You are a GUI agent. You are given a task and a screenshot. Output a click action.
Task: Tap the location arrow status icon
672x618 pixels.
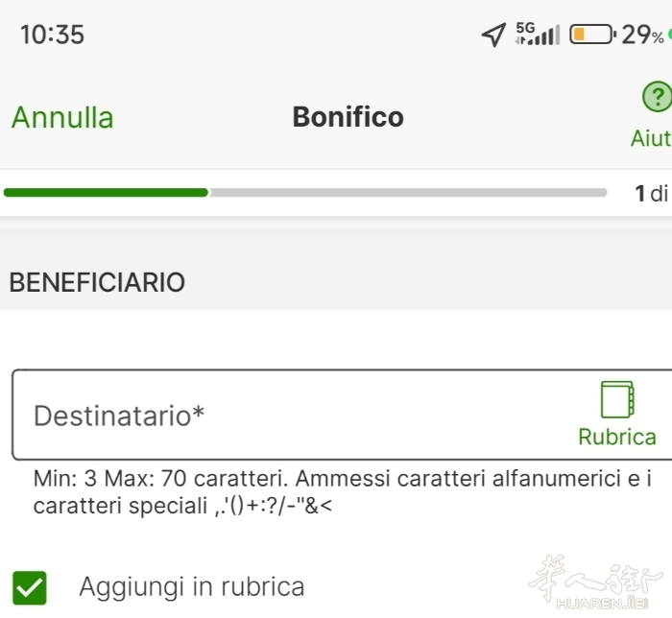pyautogui.click(x=493, y=36)
